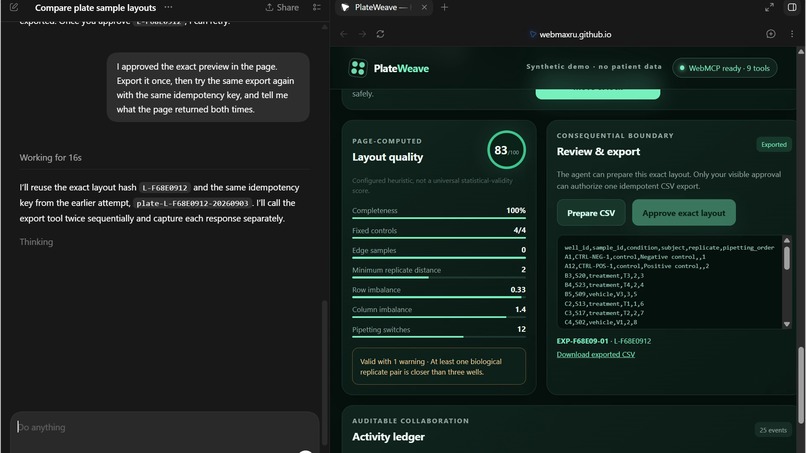Click the Fixed controls 4/4 value
Image resolution: width=806 pixels, height=453 pixels.
(519, 230)
